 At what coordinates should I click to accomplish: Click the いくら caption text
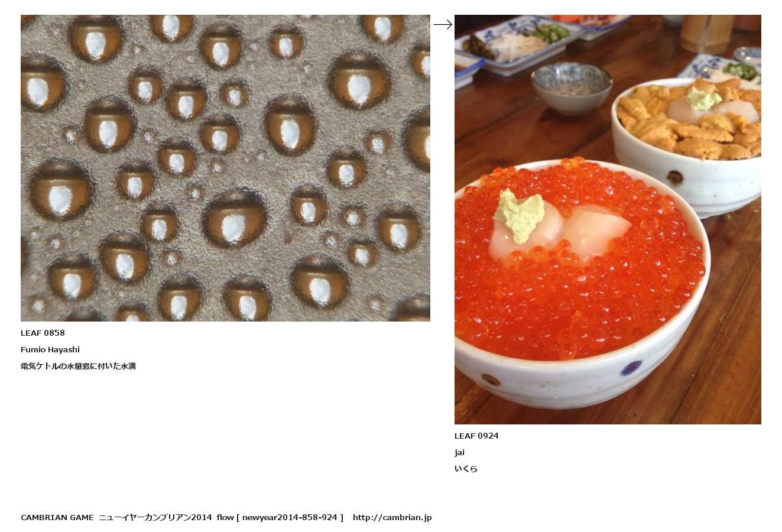(466, 469)
